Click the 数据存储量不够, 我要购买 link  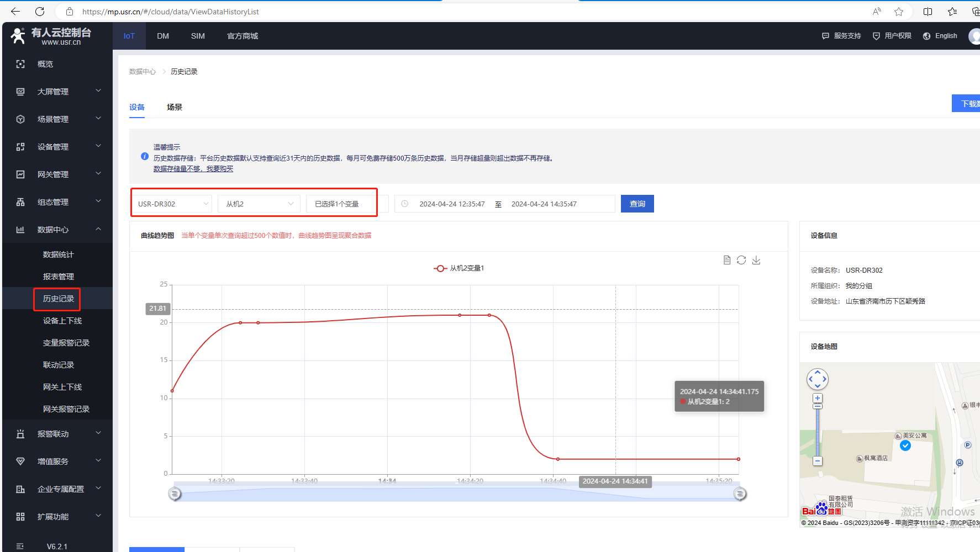click(x=193, y=169)
